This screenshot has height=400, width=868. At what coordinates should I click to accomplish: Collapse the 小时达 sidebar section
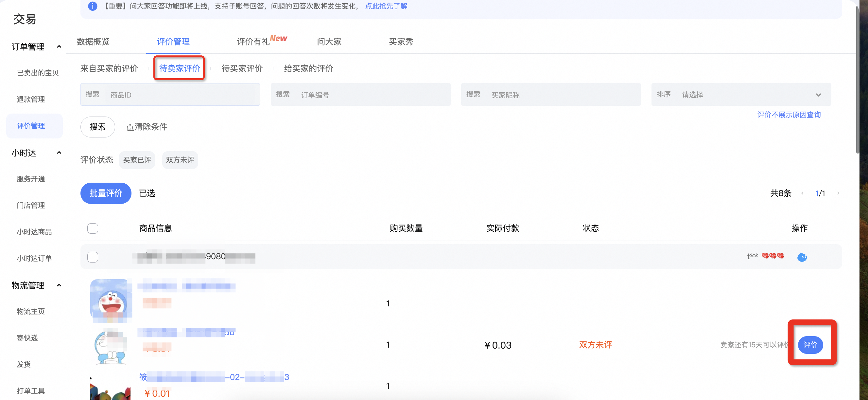point(59,153)
